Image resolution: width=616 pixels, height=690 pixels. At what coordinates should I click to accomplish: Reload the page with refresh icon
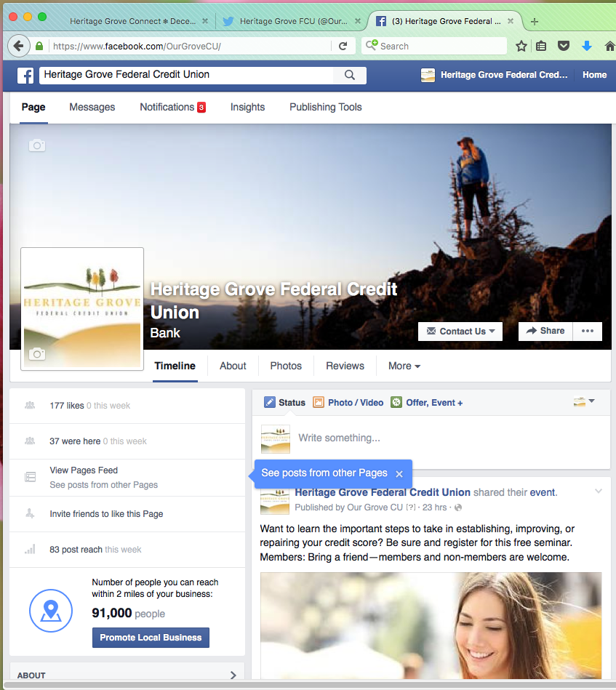(x=343, y=46)
